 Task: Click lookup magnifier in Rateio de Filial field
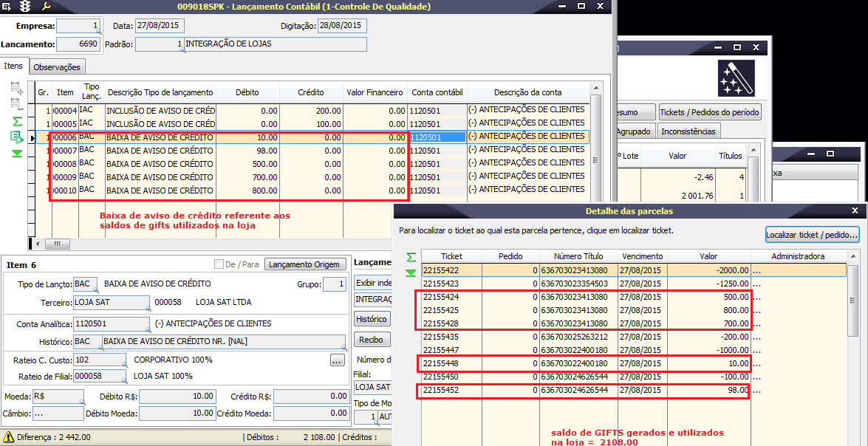pos(123,381)
